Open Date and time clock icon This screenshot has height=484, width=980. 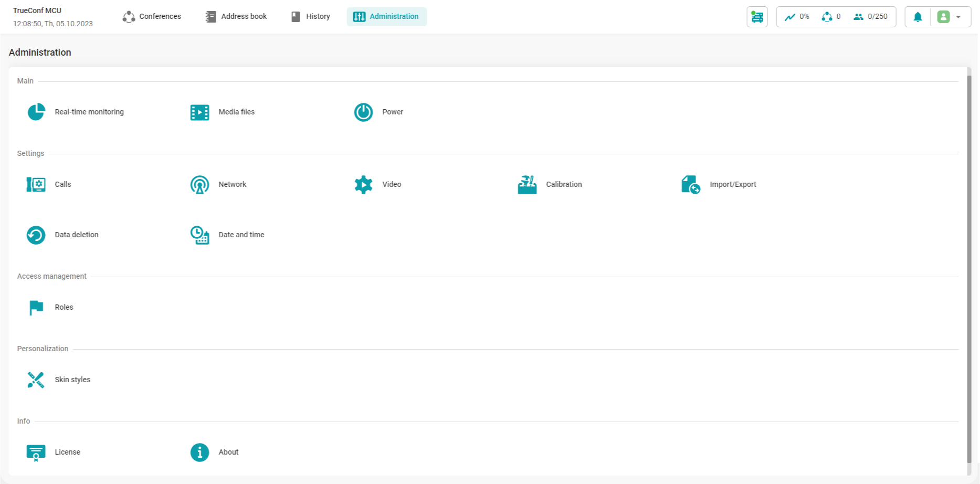[x=199, y=235]
